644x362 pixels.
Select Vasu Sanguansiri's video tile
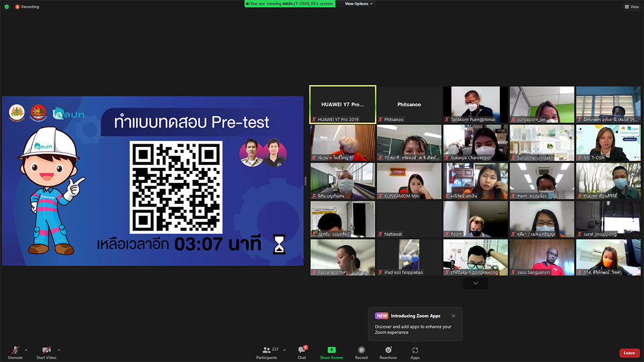[542, 257]
